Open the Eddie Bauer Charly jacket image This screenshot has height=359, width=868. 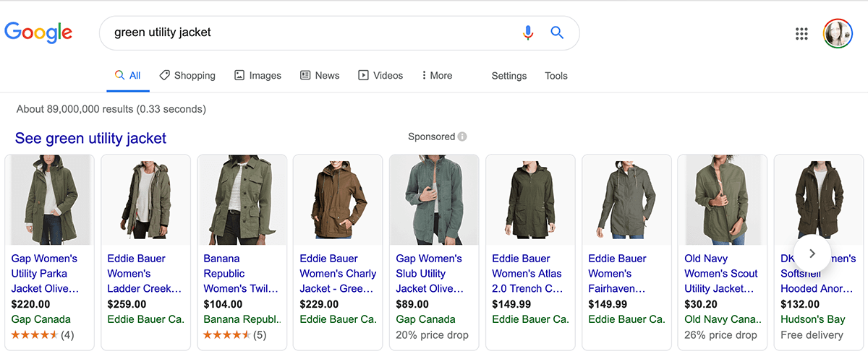click(x=339, y=199)
